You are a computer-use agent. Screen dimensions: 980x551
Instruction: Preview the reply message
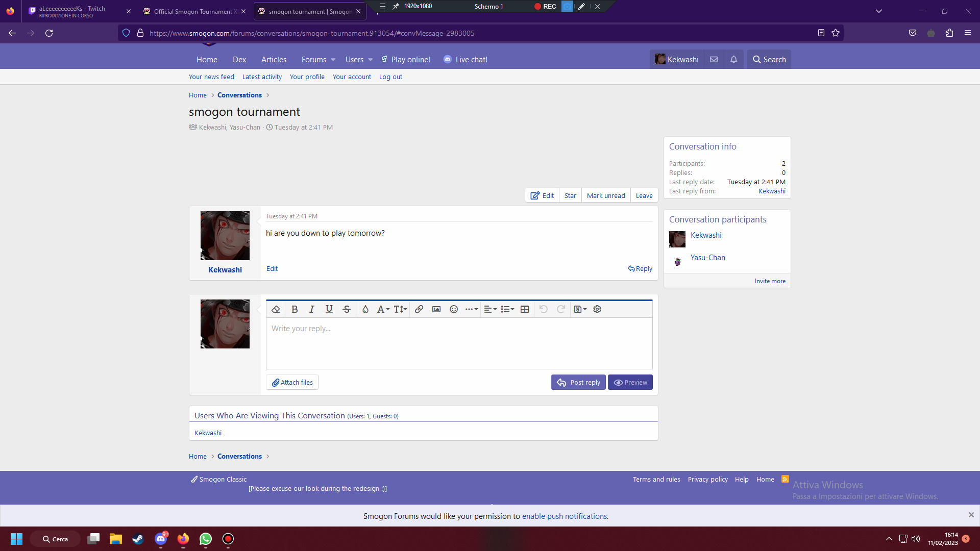630,382
